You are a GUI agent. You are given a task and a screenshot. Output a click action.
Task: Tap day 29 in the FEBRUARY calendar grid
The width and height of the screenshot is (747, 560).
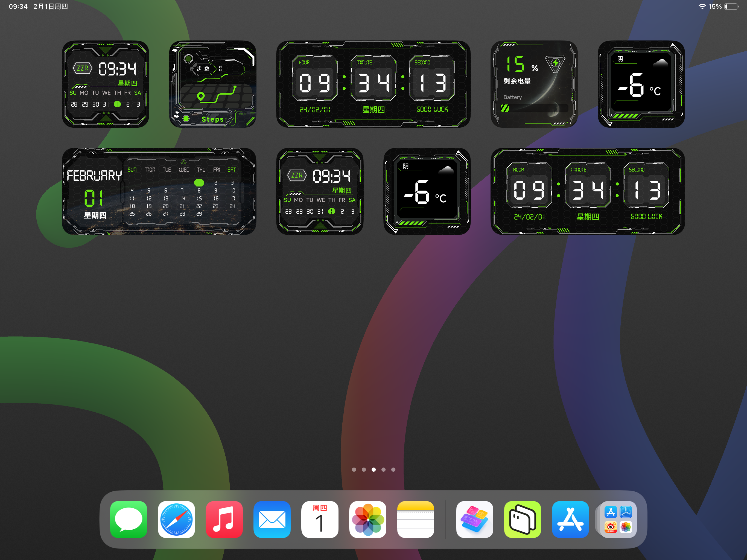[199, 214]
